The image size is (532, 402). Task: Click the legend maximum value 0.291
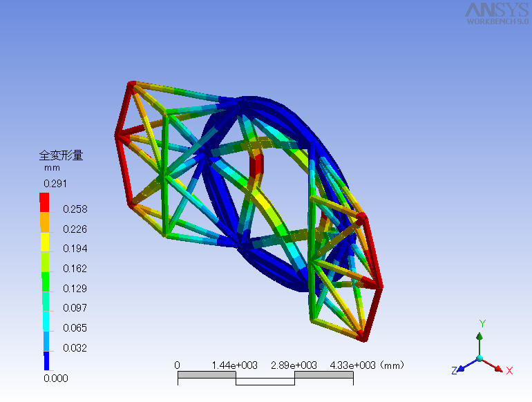click(x=55, y=184)
